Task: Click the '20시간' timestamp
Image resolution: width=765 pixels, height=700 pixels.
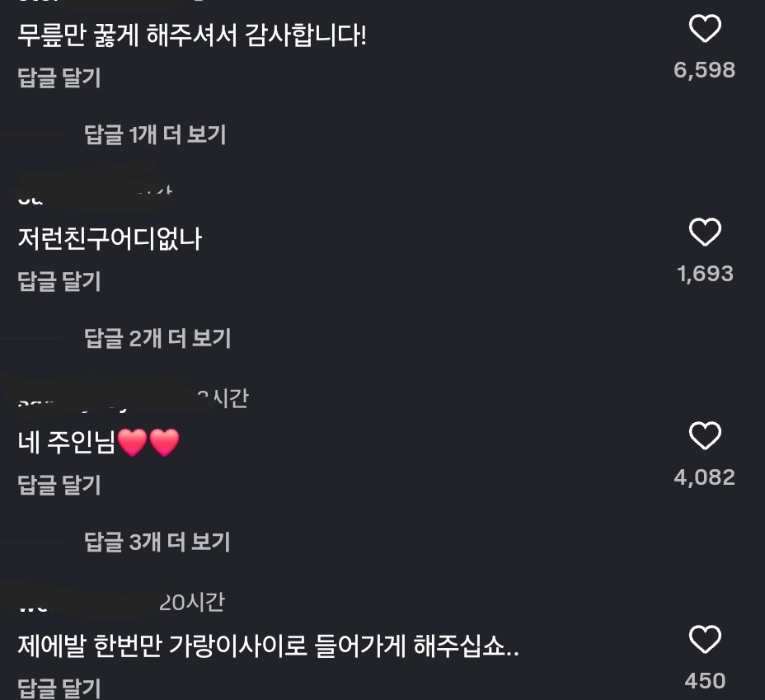Action: 191,603
